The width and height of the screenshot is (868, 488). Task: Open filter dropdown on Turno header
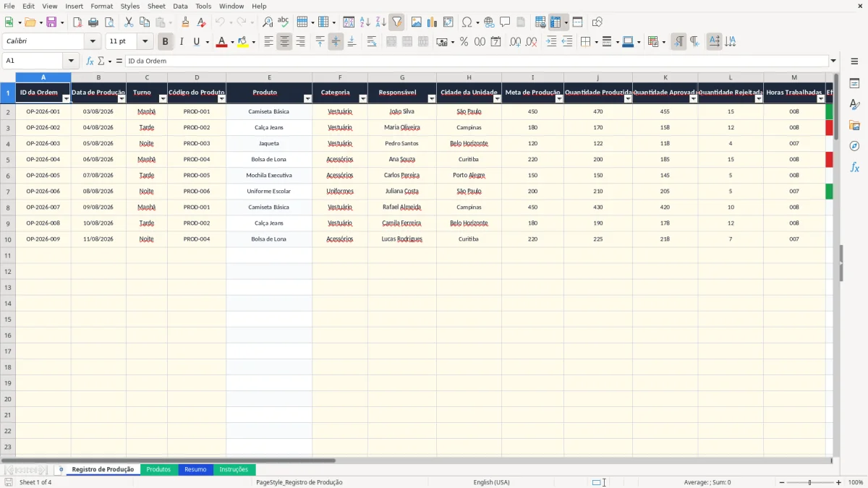pos(162,98)
